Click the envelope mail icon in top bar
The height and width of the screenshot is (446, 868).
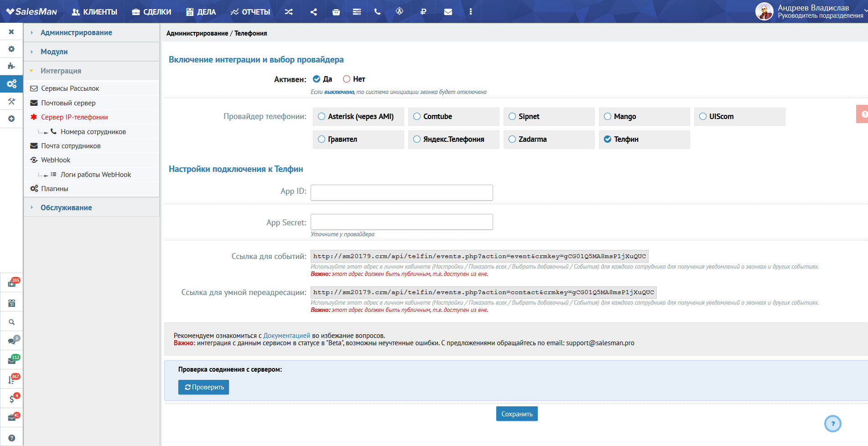[448, 12]
